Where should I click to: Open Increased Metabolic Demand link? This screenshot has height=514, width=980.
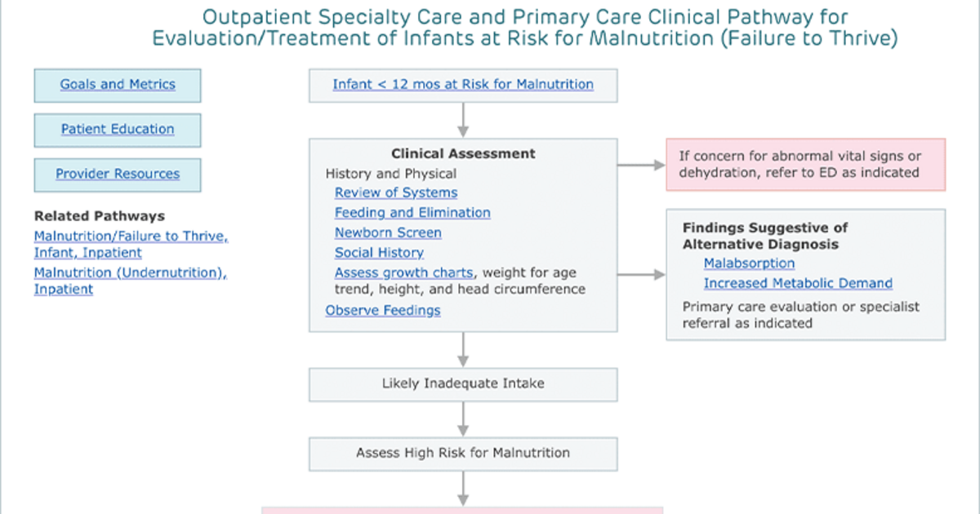pyautogui.click(x=798, y=283)
